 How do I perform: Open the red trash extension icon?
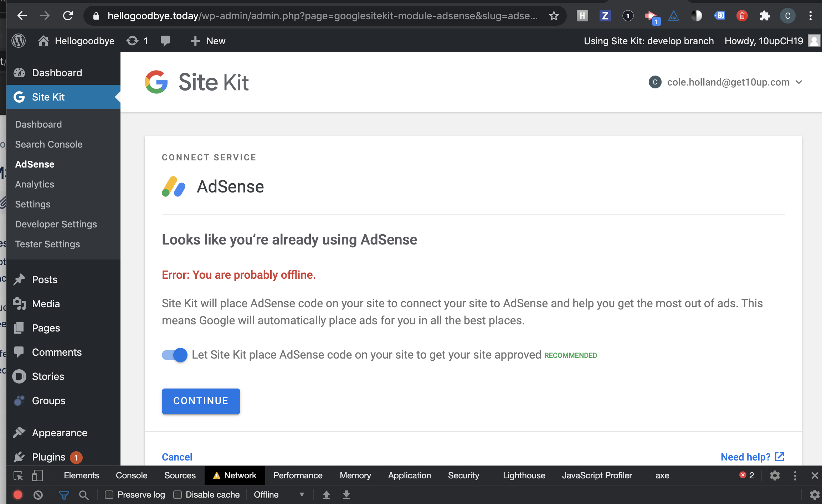point(742,16)
